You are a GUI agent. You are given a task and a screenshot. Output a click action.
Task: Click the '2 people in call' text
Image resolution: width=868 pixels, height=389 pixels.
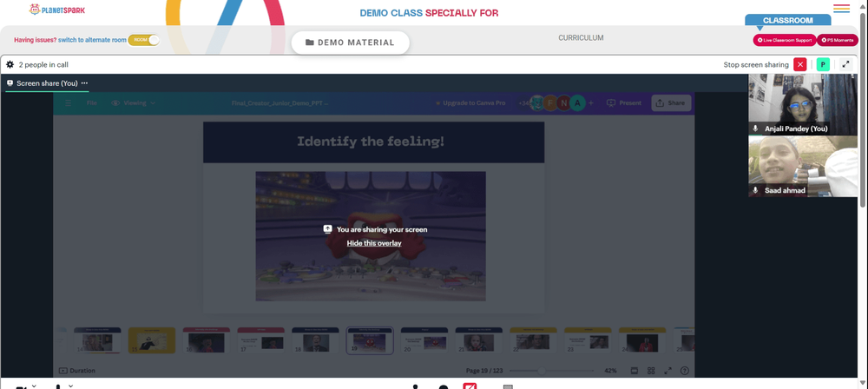(x=43, y=64)
